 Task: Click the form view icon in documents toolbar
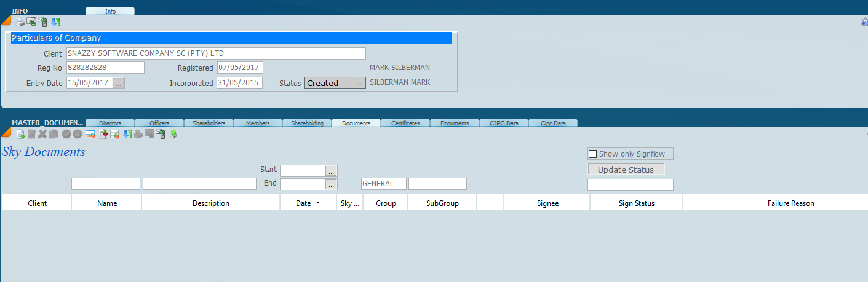(90, 134)
